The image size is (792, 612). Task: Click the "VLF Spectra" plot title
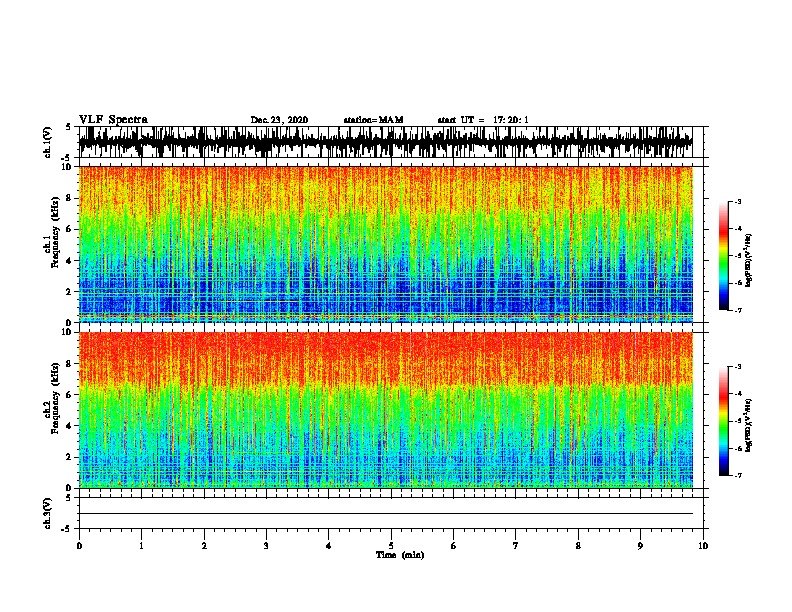point(113,120)
